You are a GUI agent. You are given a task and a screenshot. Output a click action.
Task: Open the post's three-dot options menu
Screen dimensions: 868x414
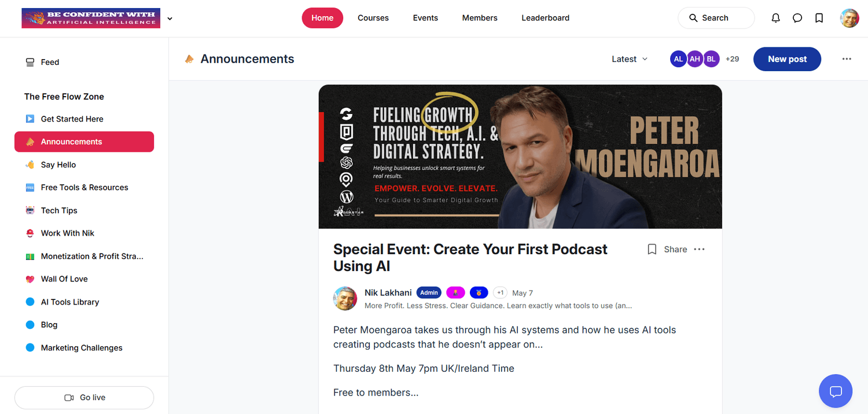[x=699, y=250]
